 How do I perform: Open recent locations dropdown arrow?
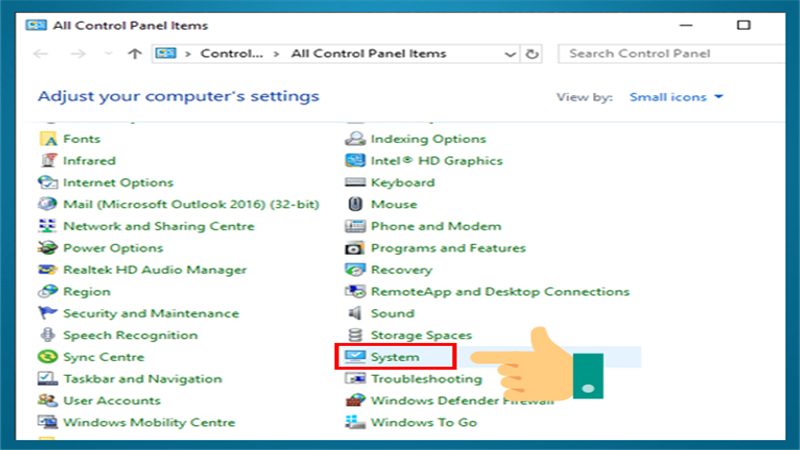(108, 54)
